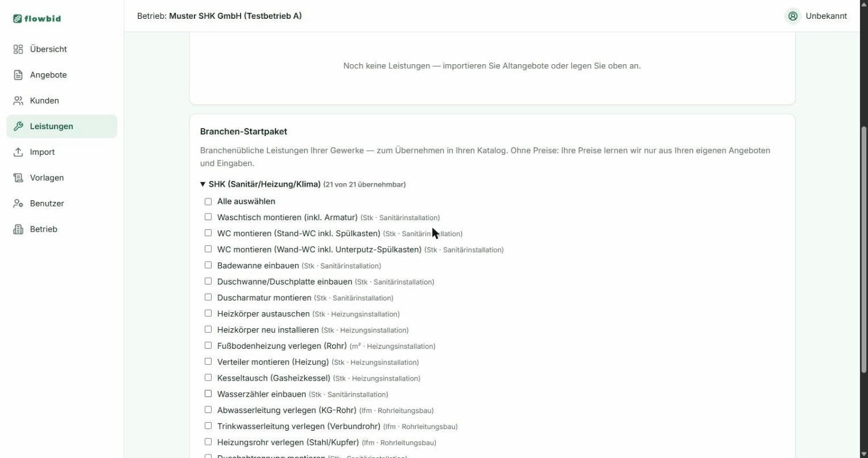Check Waschtisch montieren (inkl. Armatur)

(208, 217)
